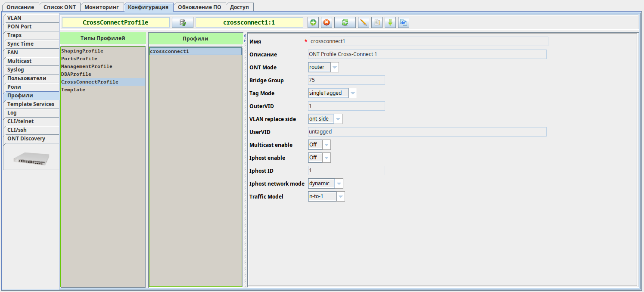
Task: Click the pencil edit icon
Action: (364, 22)
